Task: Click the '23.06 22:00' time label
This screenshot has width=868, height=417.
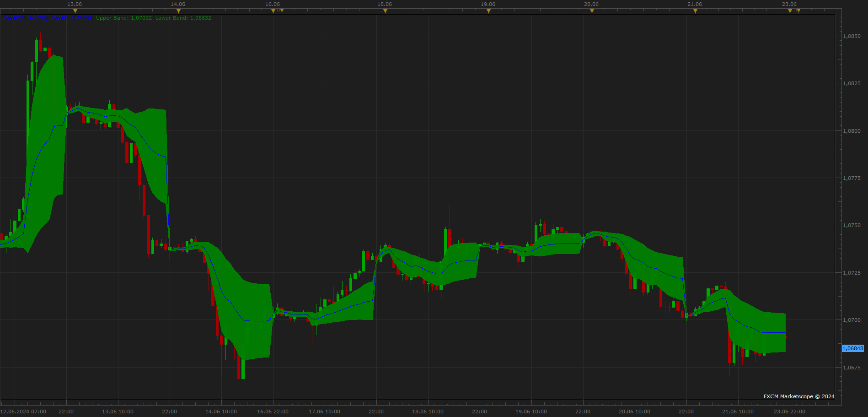Action: (x=789, y=412)
